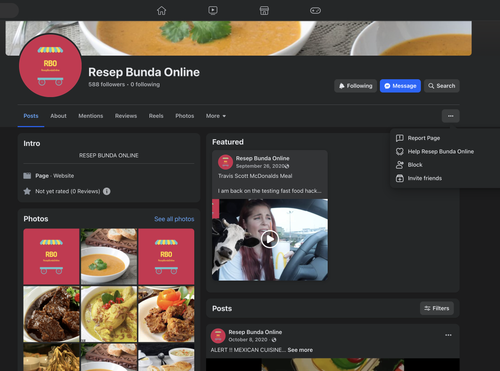The height and width of the screenshot is (371, 500).
Task: Click the Page category flag icon
Action: point(27,176)
